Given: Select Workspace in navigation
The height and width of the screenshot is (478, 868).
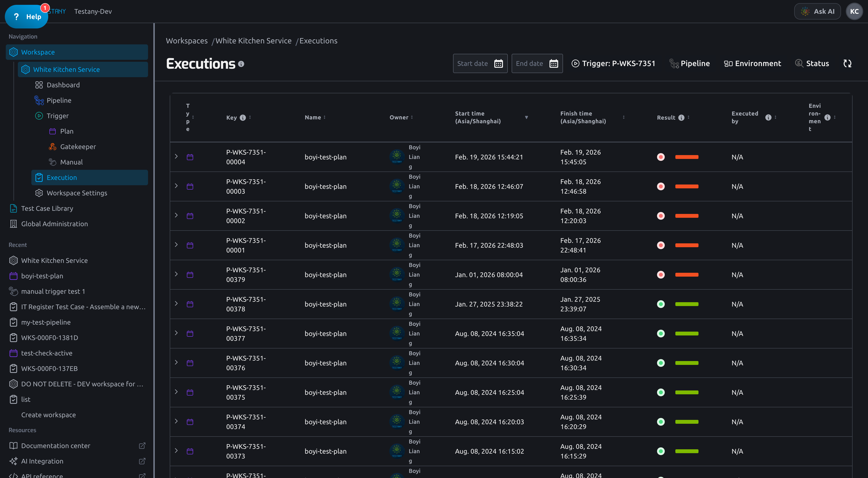Looking at the screenshot, I should coord(77,52).
